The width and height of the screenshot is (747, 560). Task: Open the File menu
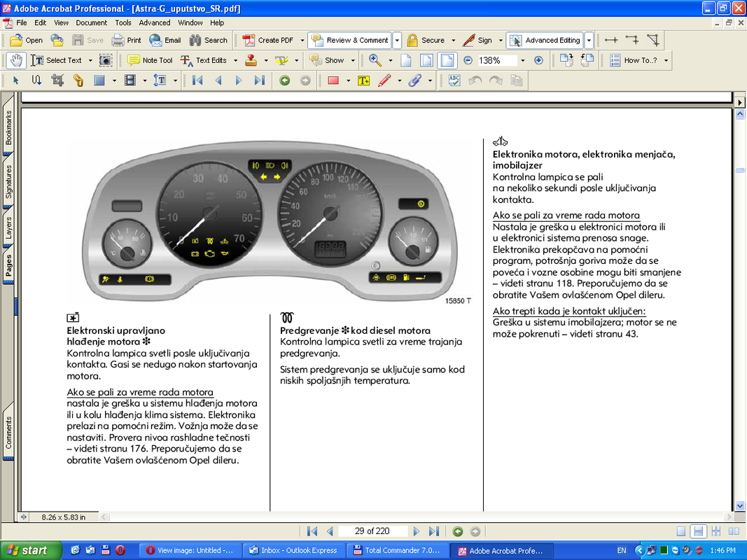(x=22, y=22)
